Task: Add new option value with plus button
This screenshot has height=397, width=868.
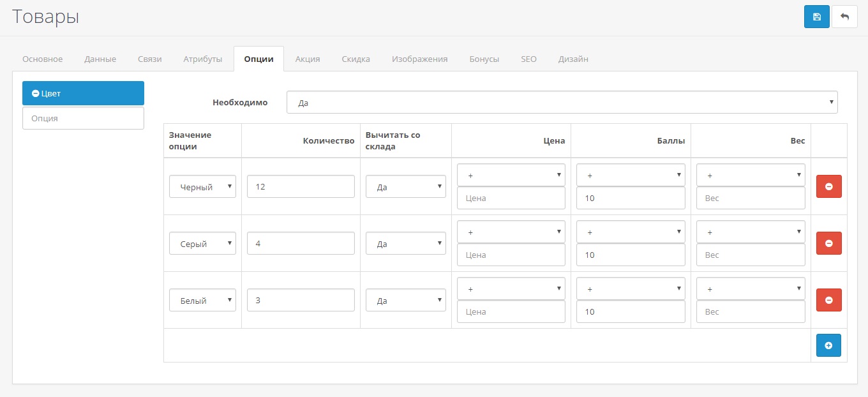Action: 828,345
